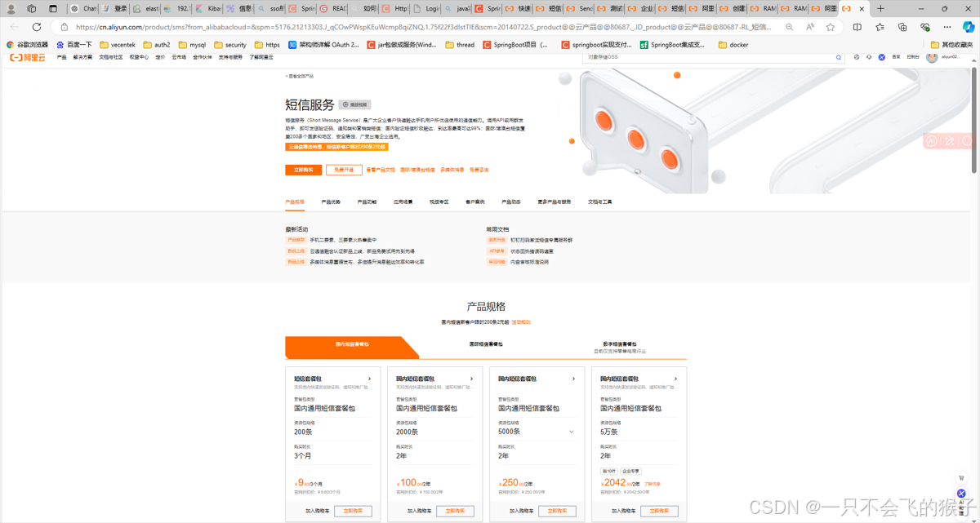Click the shopping cart floating icon at the right edge
This screenshot has height=523, width=980.
pyautogui.click(x=961, y=478)
